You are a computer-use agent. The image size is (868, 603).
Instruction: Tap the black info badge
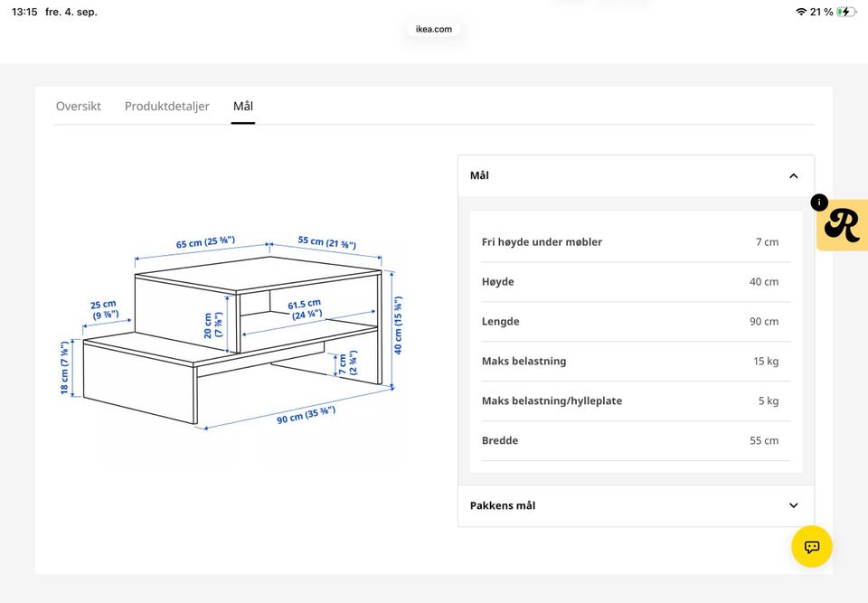tap(819, 203)
